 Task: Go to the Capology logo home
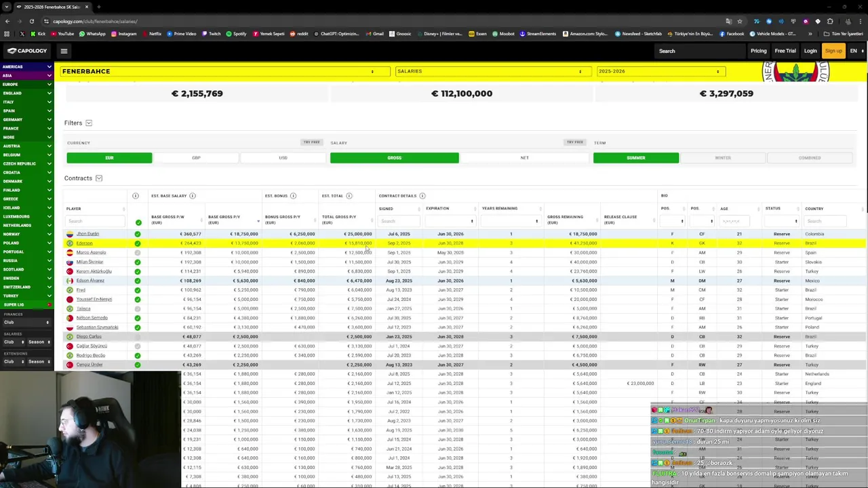(x=27, y=51)
